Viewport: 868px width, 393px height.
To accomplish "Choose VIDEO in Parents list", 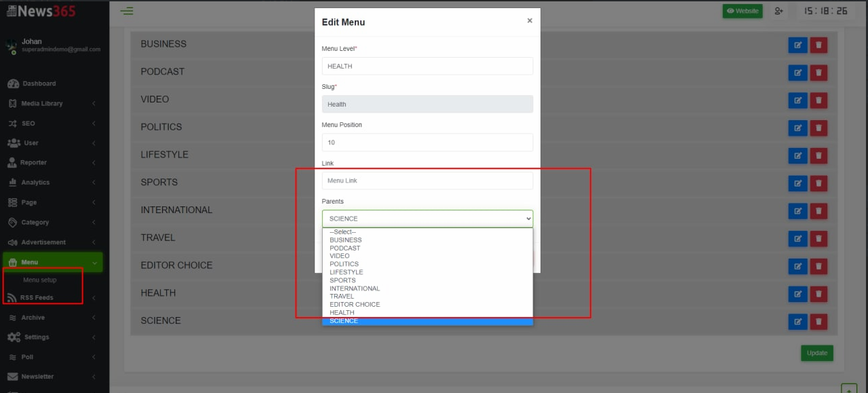I will point(427,256).
